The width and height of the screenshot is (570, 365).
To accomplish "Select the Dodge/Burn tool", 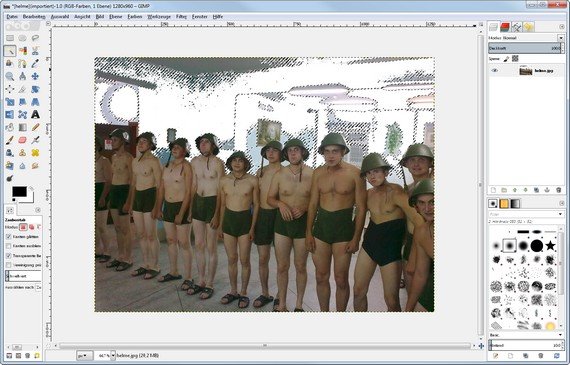I will coord(10,179).
